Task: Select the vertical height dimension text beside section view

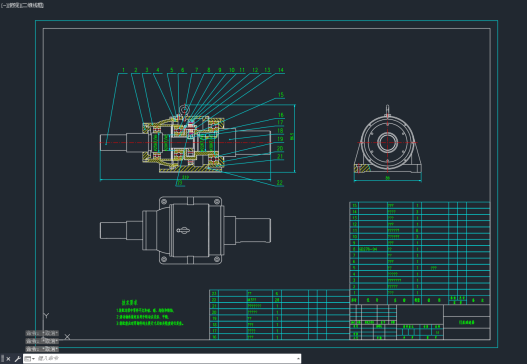Action: pos(292,136)
